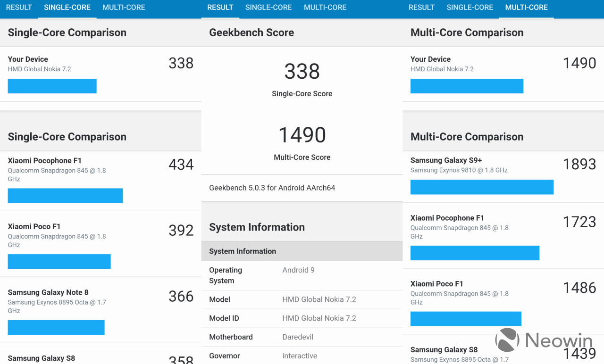This screenshot has width=604, height=364.
Task: Click the 1486 multi-core score value
Action: coord(579,288)
